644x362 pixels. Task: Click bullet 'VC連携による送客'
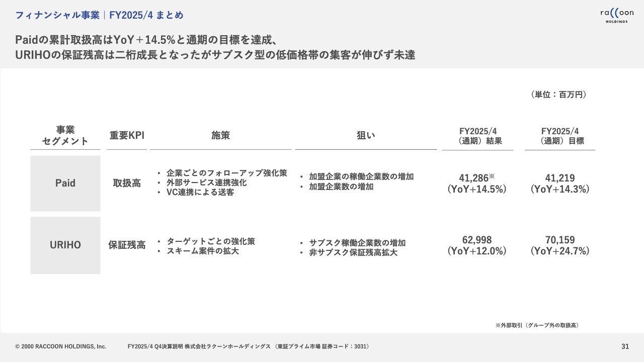(200, 192)
